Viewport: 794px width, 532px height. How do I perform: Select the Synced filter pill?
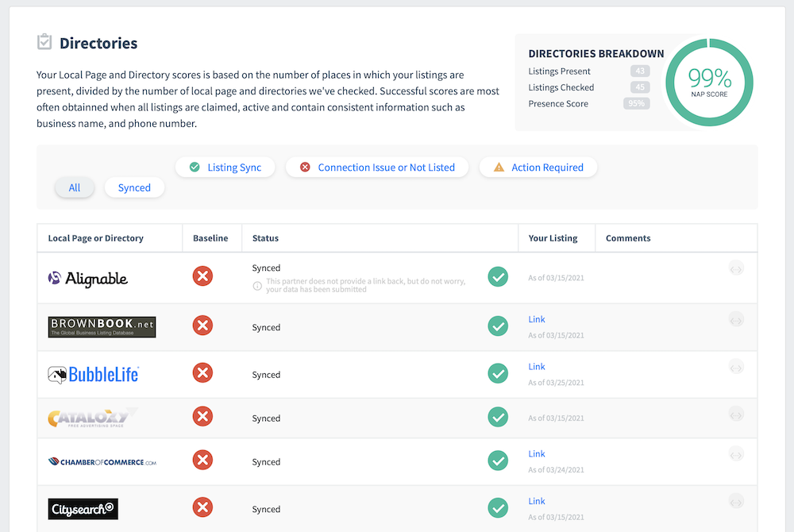(134, 188)
